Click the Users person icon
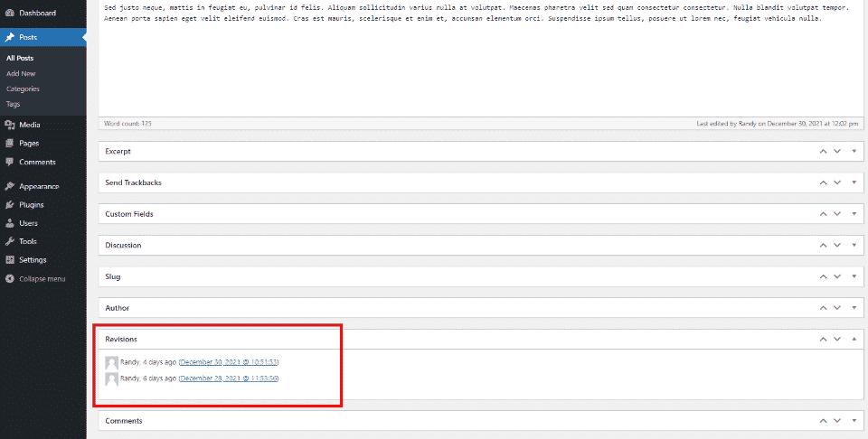Viewport: 868px width, 439px height. coord(9,223)
